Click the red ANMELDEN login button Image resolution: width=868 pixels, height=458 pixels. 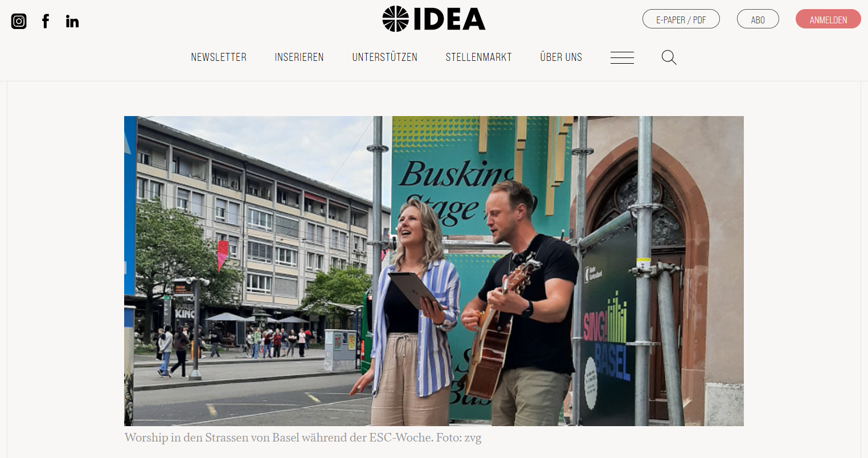(x=828, y=19)
